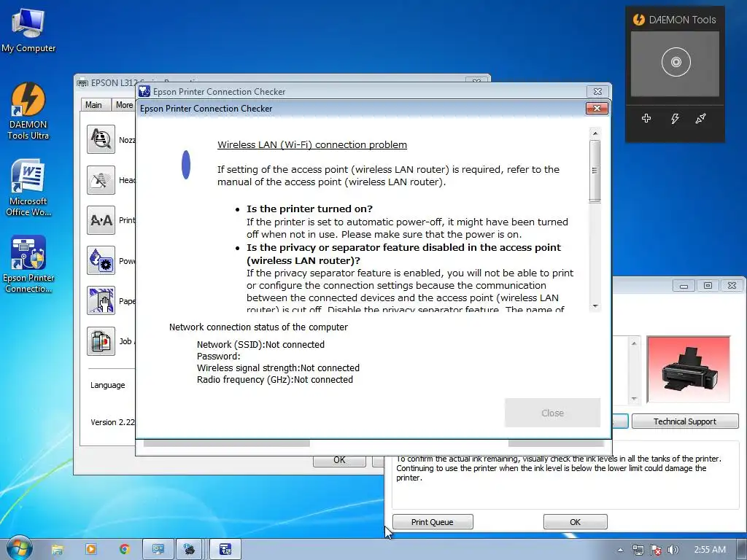Open Windows Explorer from the taskbar
This screenshot has height=560, width=747.
click(57, 550)
